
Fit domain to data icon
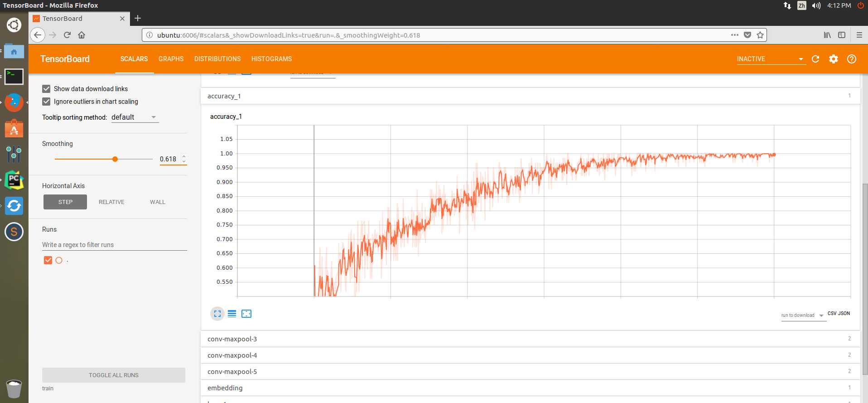pyautogui.click(x=246, y=314)
